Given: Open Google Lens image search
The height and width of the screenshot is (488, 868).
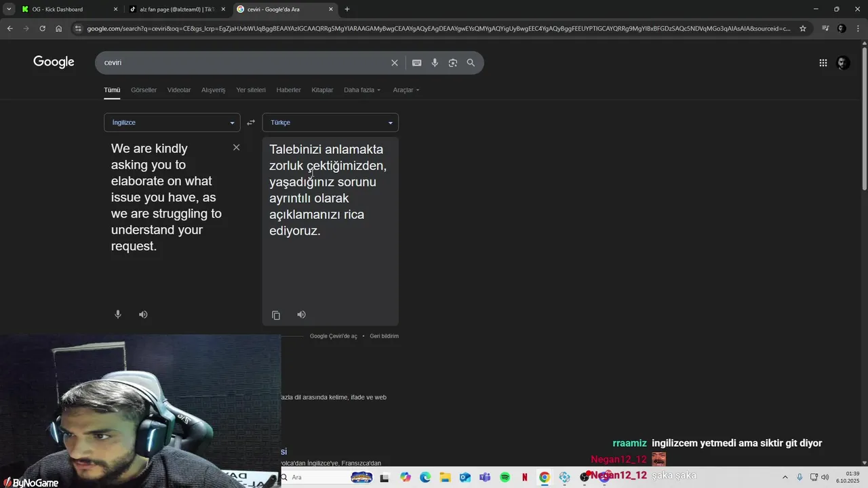Looking at the screenshot, I should click(452, 62).
